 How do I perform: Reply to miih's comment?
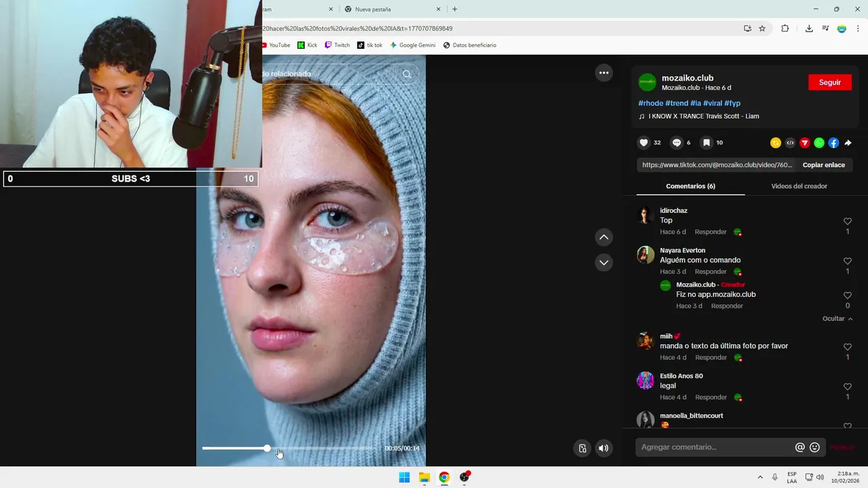pos(711,358)
